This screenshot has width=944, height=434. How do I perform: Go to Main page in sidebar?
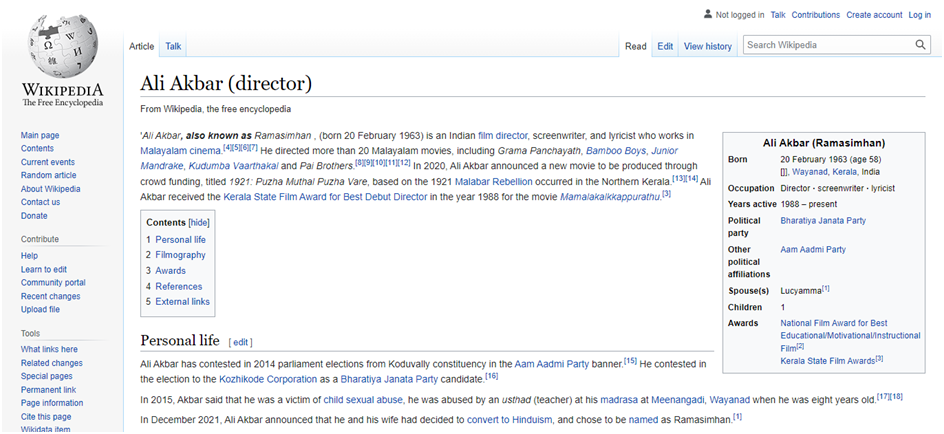pyautogui.click(x=40, y=135)
